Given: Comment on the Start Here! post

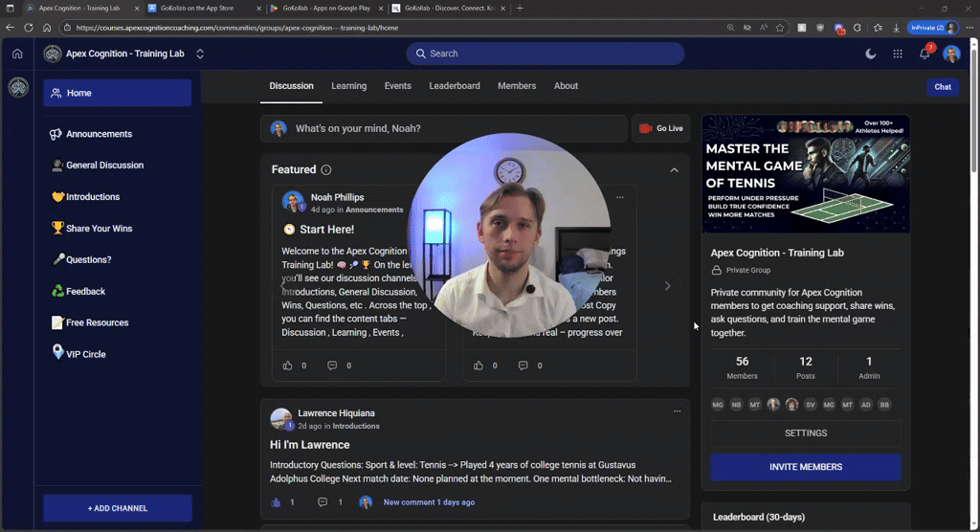Looking at the screenshot, I should pos(332,366).
